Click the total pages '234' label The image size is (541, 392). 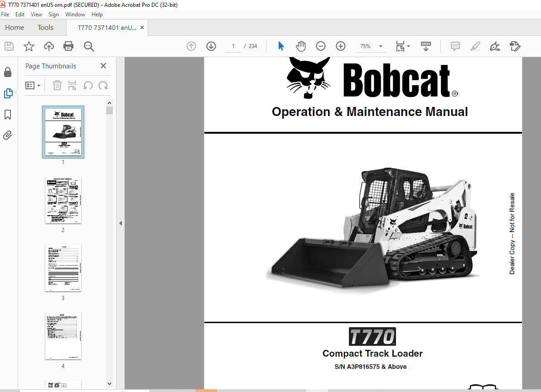click(x=253, y=46)
